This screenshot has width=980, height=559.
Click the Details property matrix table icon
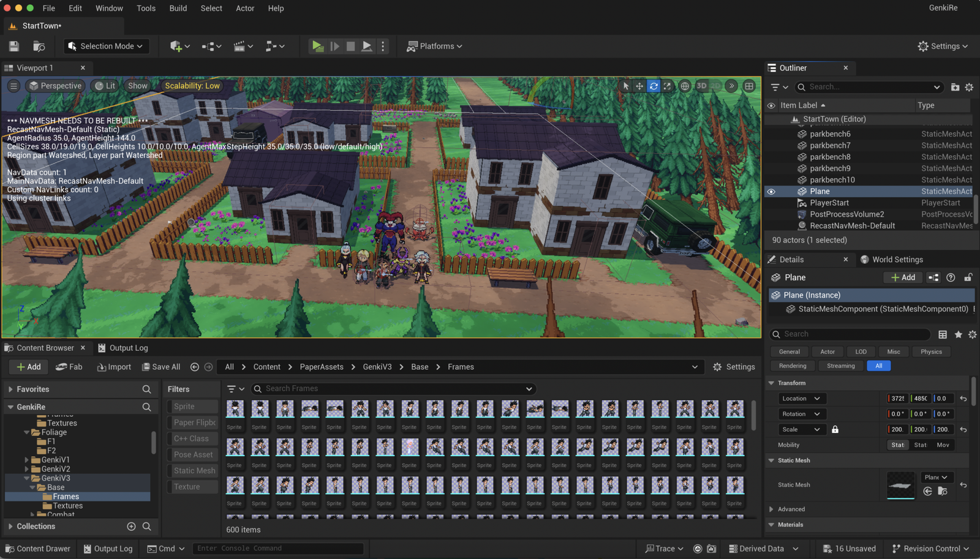pyautogui.click(x=943, y=334)
